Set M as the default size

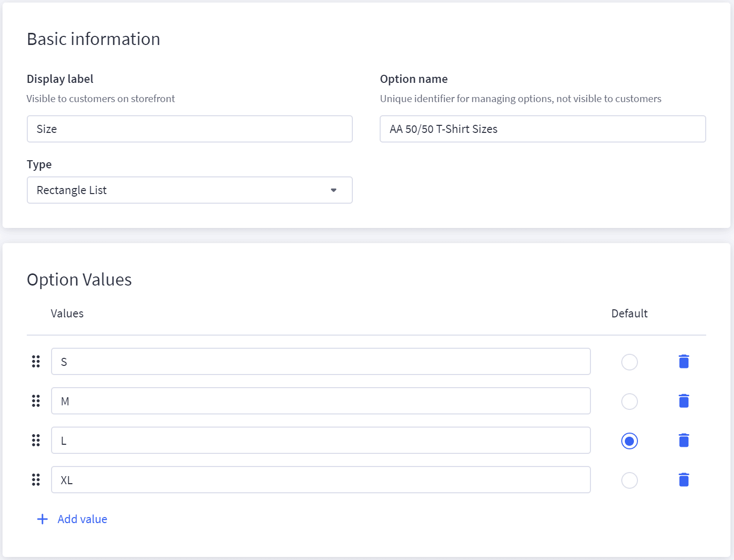coord(629,401)
